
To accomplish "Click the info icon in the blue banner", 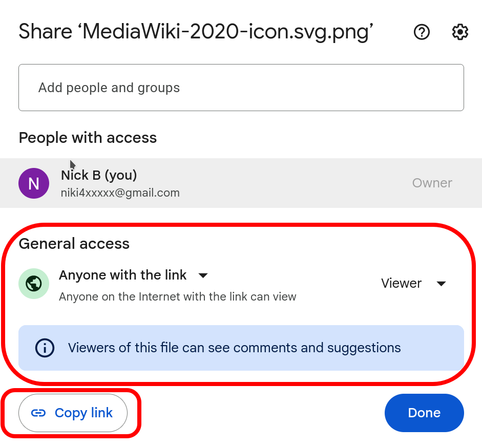I will 45,348.
